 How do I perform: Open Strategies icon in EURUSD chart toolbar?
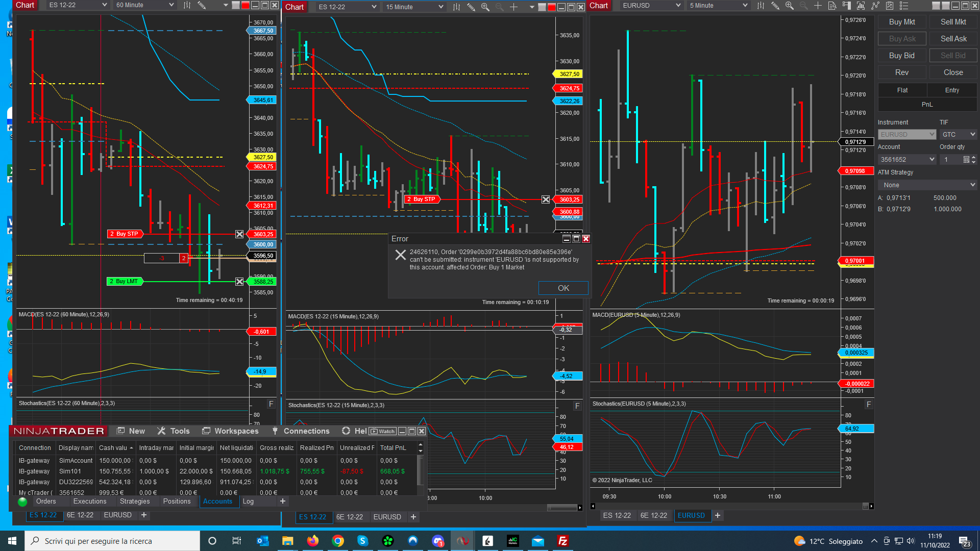[875, 6]
